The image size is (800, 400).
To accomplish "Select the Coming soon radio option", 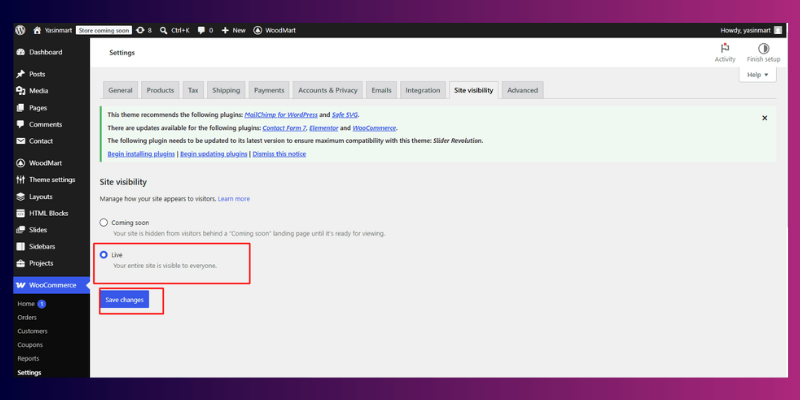I will 104,222.
